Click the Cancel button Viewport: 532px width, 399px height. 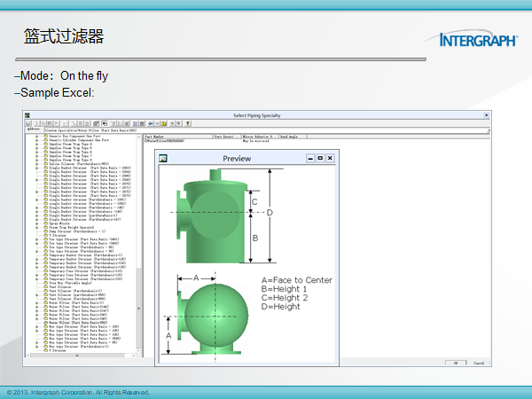click(479, 363)
